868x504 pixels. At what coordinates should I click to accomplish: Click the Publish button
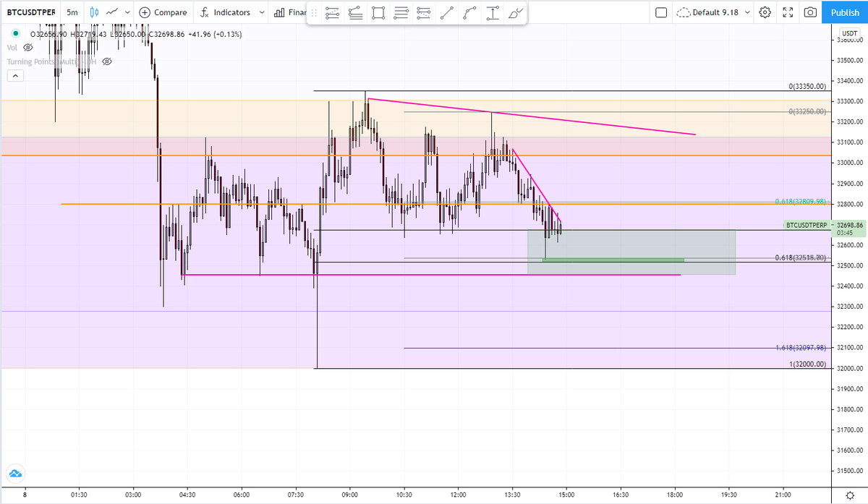(845, 12)
